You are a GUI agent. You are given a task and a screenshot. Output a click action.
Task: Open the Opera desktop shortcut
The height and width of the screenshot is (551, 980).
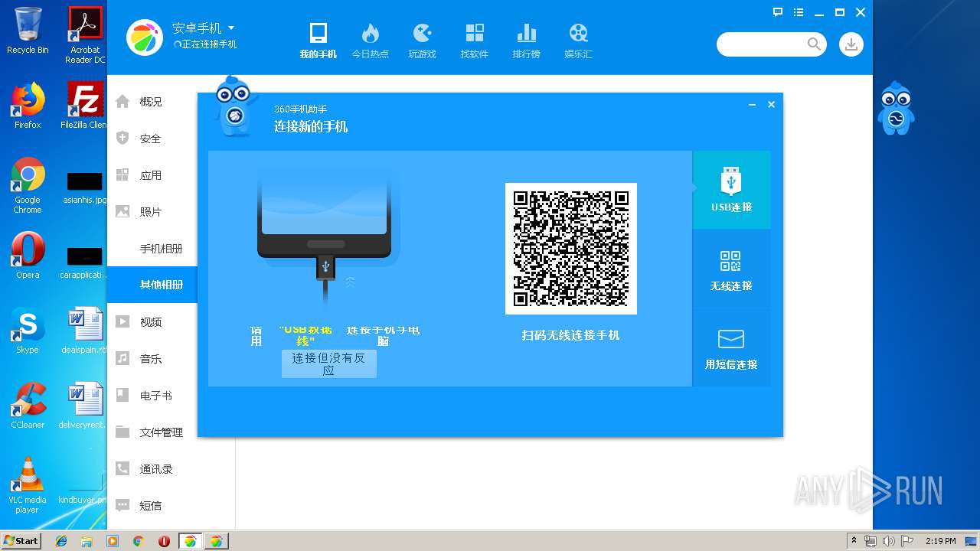28,256
